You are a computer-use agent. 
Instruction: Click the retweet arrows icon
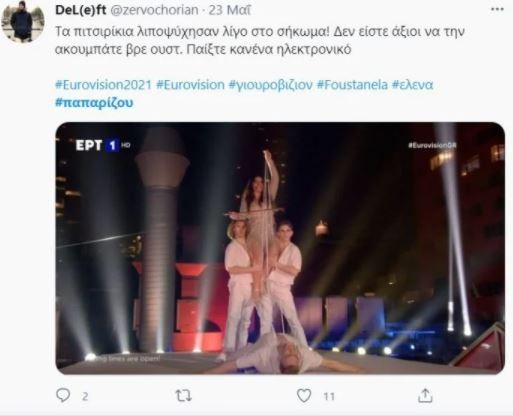pyautogui.click(x=184, y=396)
